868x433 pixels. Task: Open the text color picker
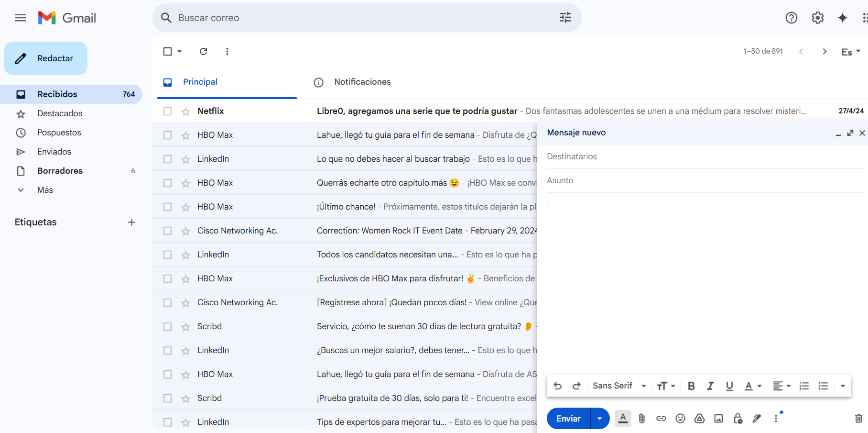click(x=753, y=386)
